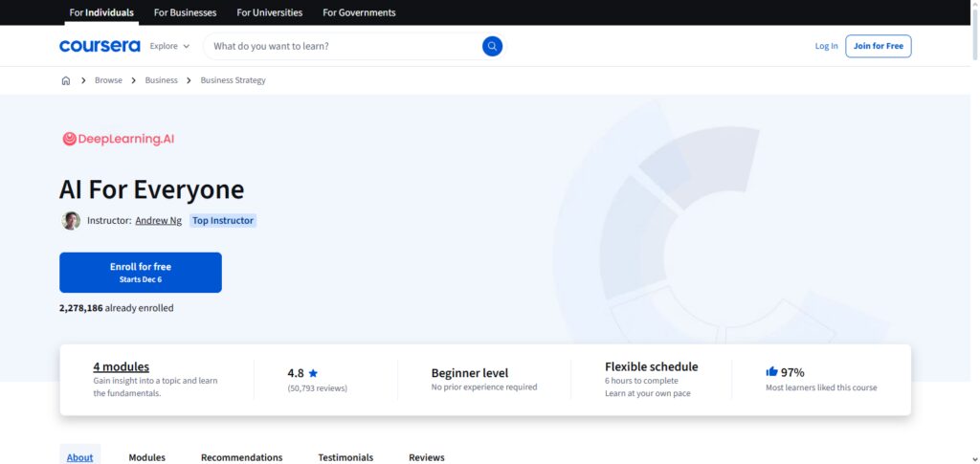The height and width of the screenshot is (464, 980).
Task: Open the For Businesses tab
Action: 185,12
